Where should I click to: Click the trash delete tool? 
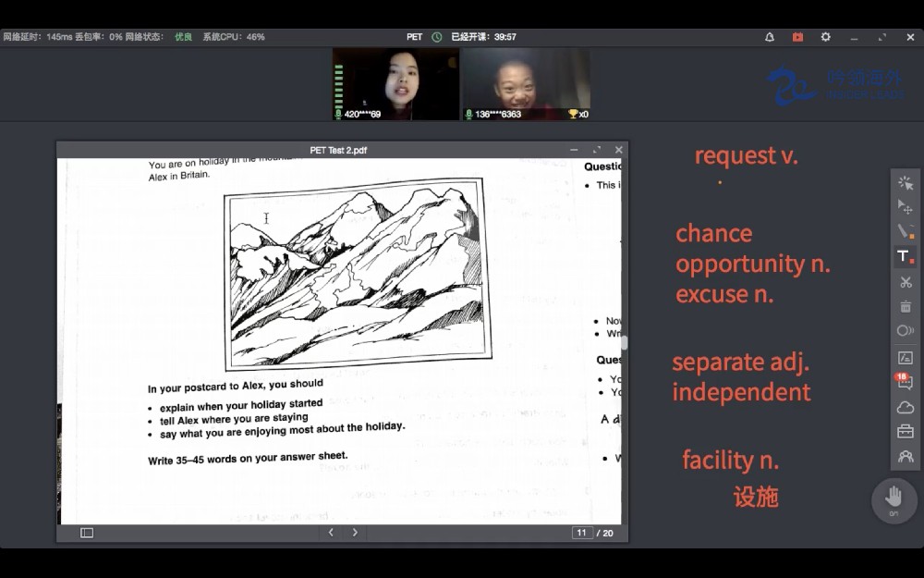click(905, 306)
